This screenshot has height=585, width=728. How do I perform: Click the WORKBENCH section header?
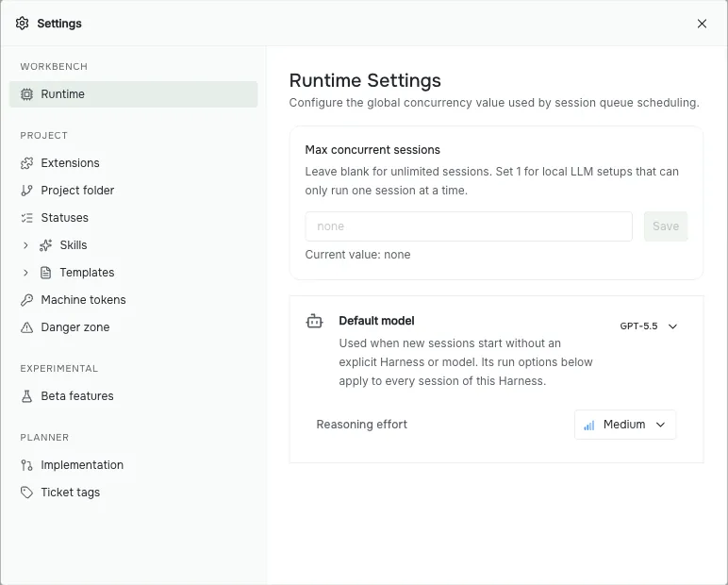coord(54,66)
